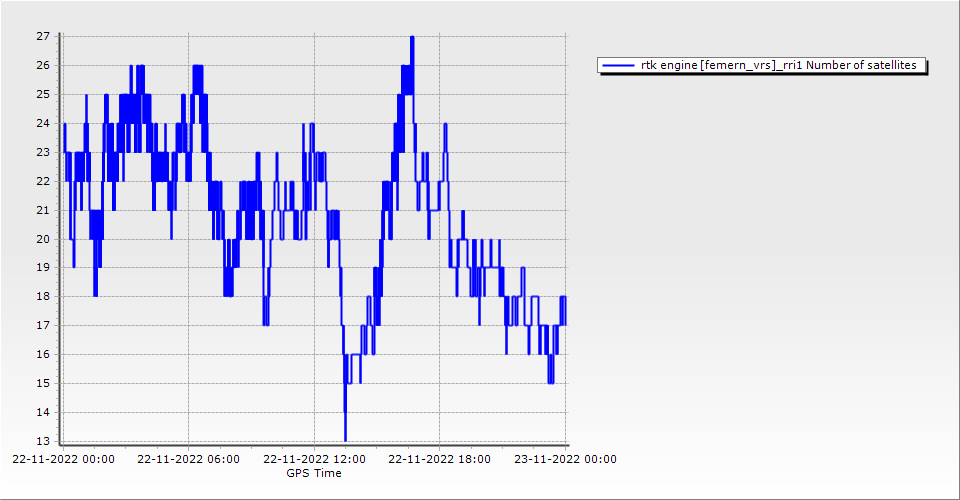
Task: Click the data peak reaching 27 satellites
Action: [412, 38]
